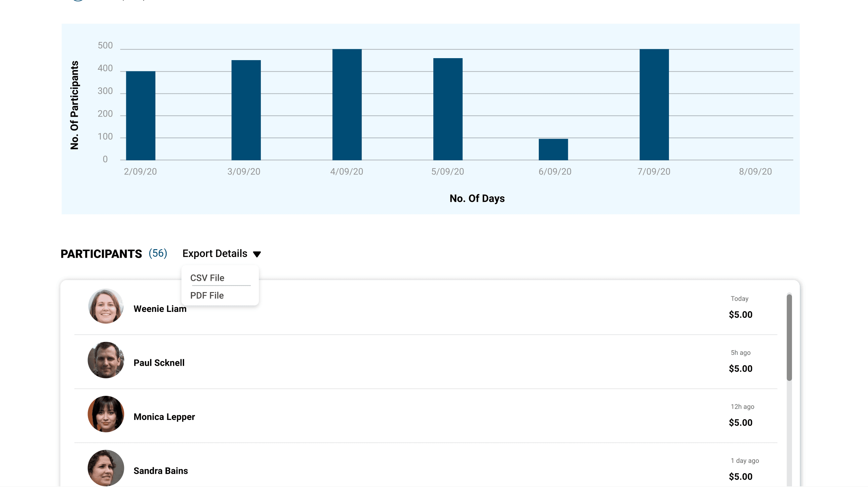This screenshot has width=868, height=487.
Task: Click the 2/09/20 date label
Action: [140, 172]
